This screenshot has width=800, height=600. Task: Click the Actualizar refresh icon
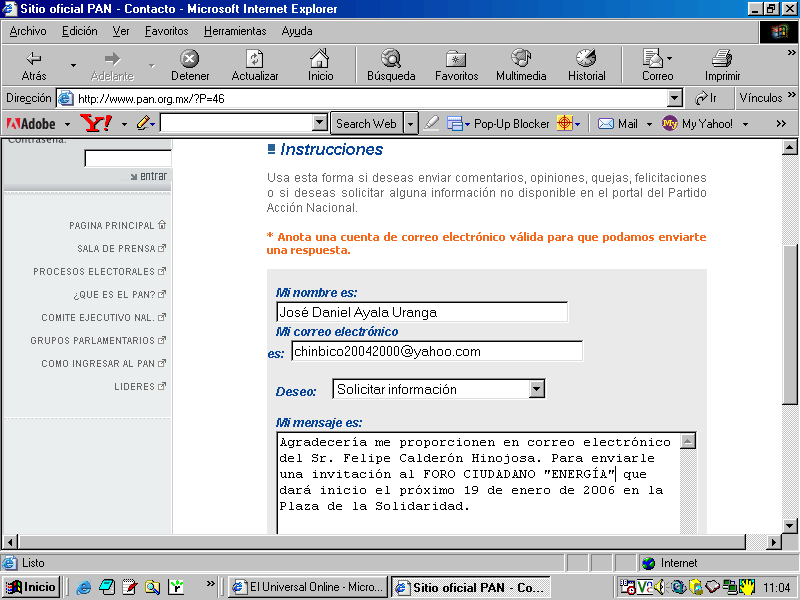click(255, 59)
